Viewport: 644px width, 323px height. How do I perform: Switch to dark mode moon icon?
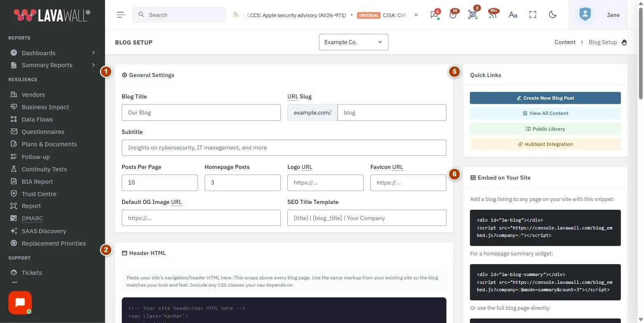pos(553,15)
